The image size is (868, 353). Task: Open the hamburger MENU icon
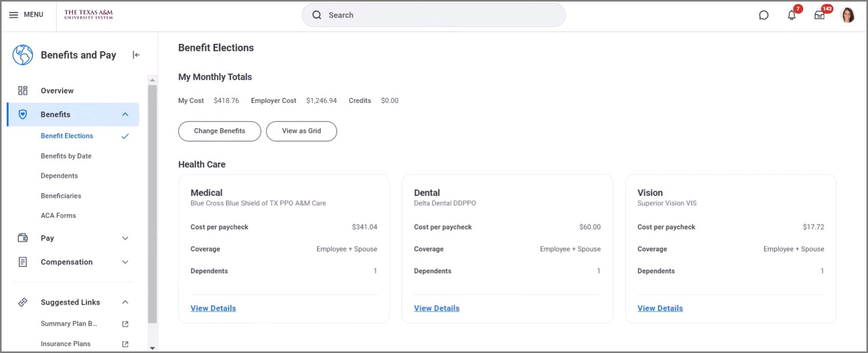[x=14, y=15]
